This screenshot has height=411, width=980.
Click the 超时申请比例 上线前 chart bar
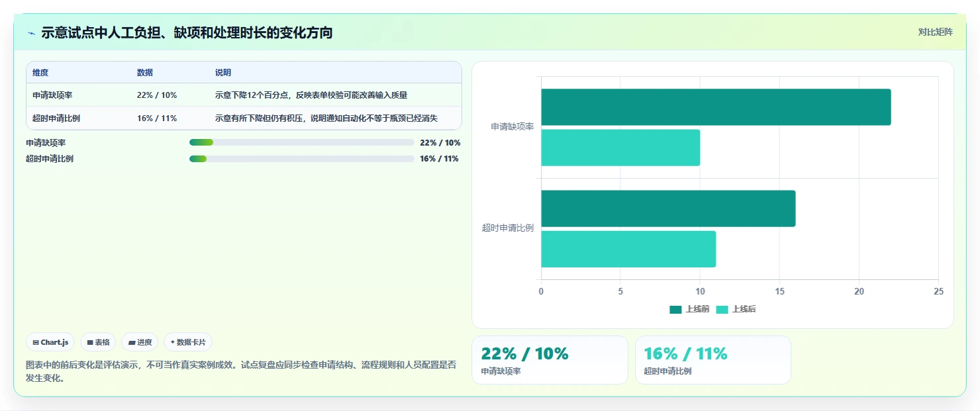[x=668, y=208]
